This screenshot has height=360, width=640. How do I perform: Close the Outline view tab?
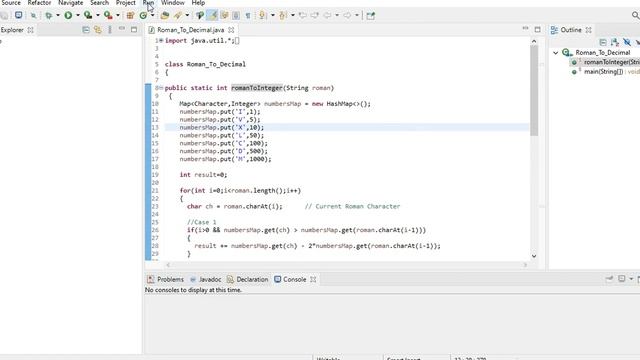pos(588,30)
